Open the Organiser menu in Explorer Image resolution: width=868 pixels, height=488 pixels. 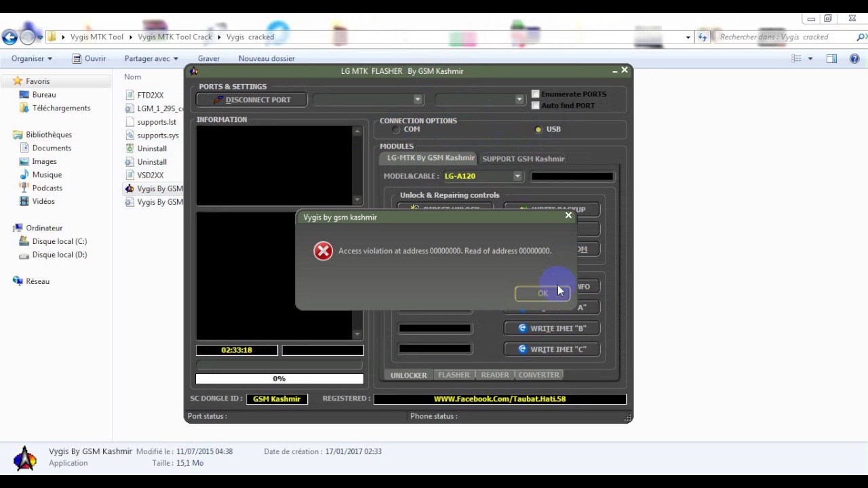pyautogui.click(x=31, y=59)
